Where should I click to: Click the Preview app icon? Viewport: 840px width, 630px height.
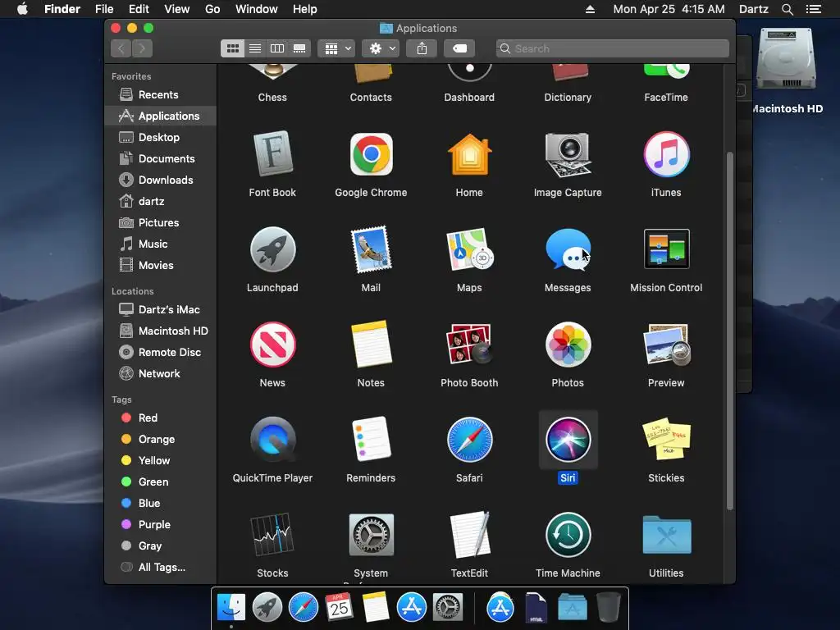[666, 345]
